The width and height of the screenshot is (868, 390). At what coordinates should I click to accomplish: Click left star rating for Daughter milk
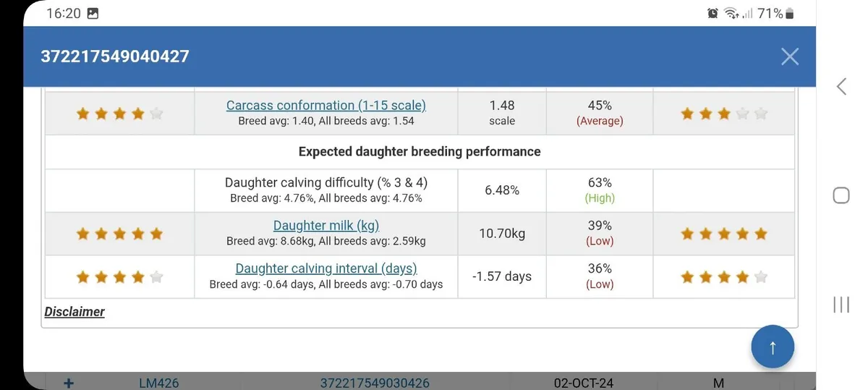pyautogui.click(x=119, y=234)
